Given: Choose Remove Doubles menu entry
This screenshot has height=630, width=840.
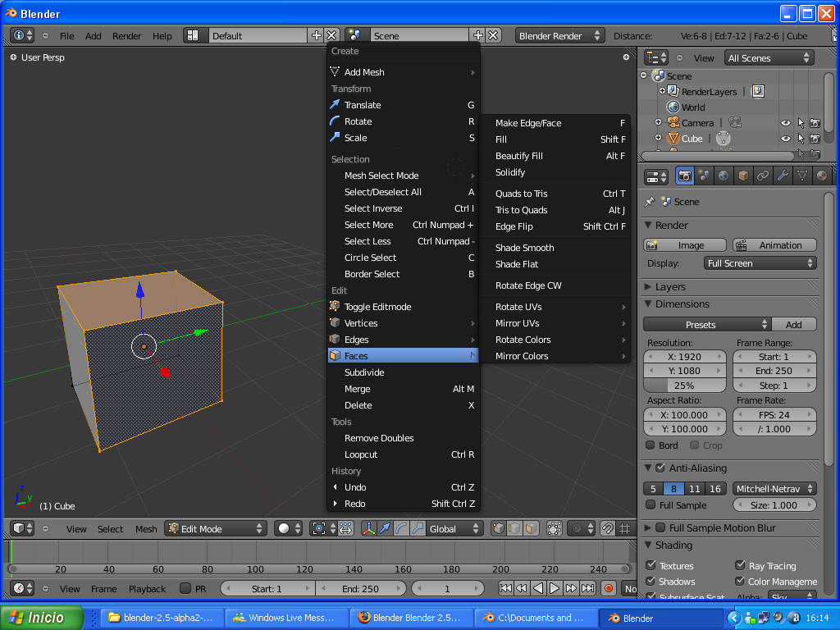Looking at the screenshot, I should click(402, 438).
